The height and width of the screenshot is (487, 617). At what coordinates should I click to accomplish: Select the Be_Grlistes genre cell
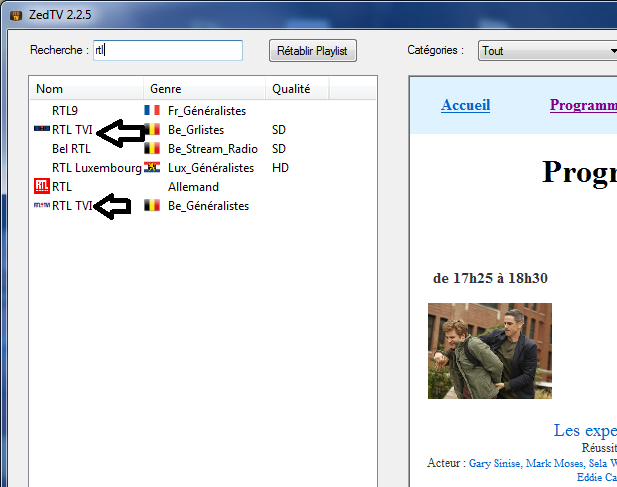click(196, 130)
